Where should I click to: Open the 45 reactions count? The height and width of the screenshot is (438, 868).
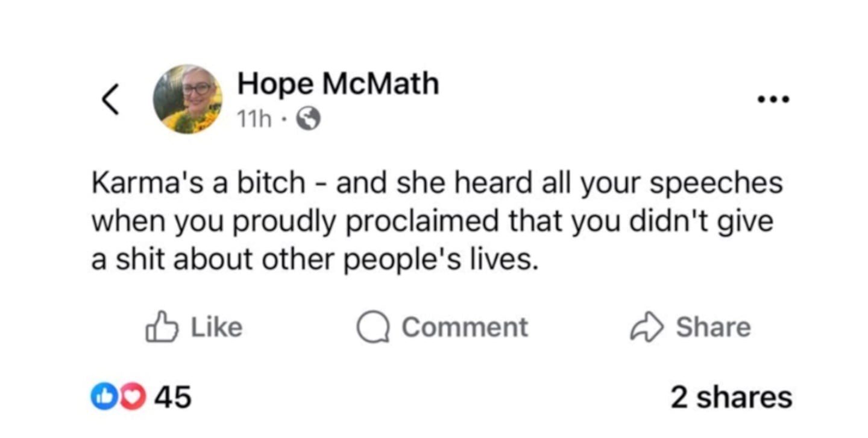(x=173, y=398)
